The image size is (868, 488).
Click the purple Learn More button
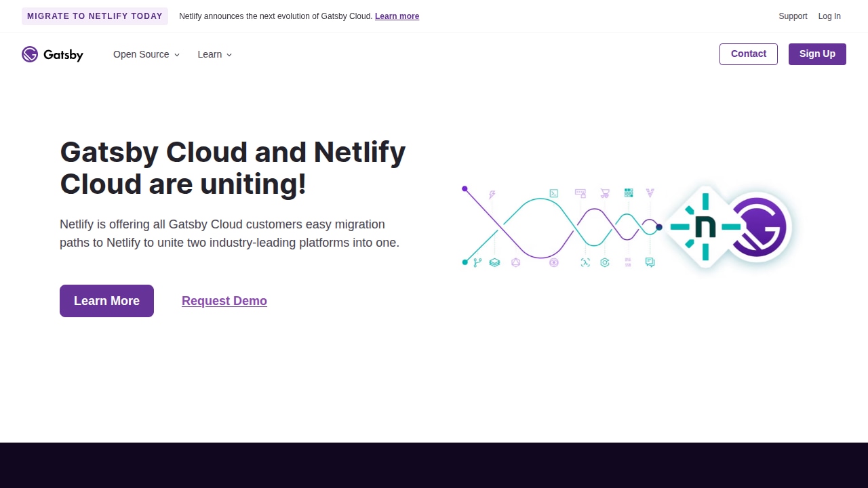click(x=106, y=301)
